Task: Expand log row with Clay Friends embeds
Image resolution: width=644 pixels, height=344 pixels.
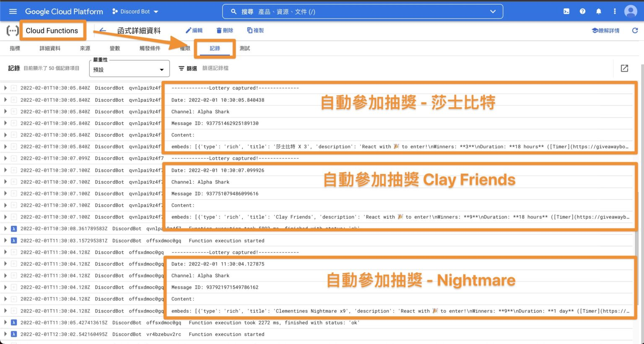Action: [x=5, y=217]
